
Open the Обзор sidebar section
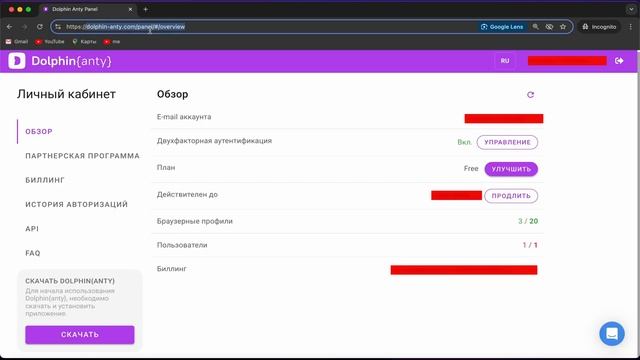click(x=39, y=131)
